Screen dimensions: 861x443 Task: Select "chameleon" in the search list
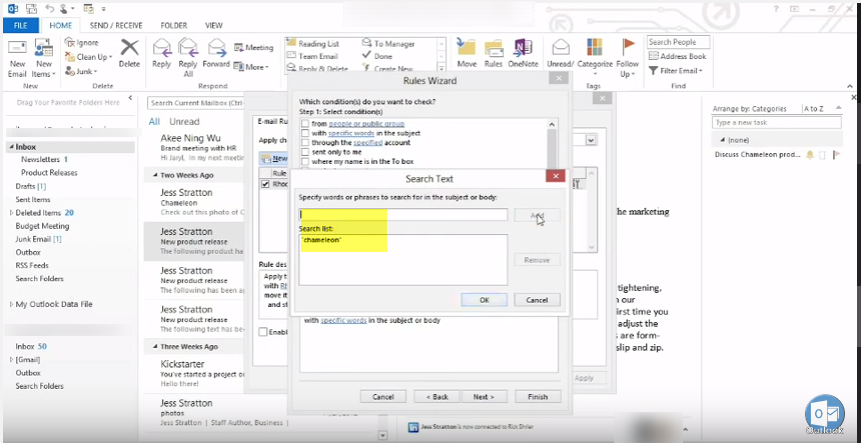(x=322, y=240)
